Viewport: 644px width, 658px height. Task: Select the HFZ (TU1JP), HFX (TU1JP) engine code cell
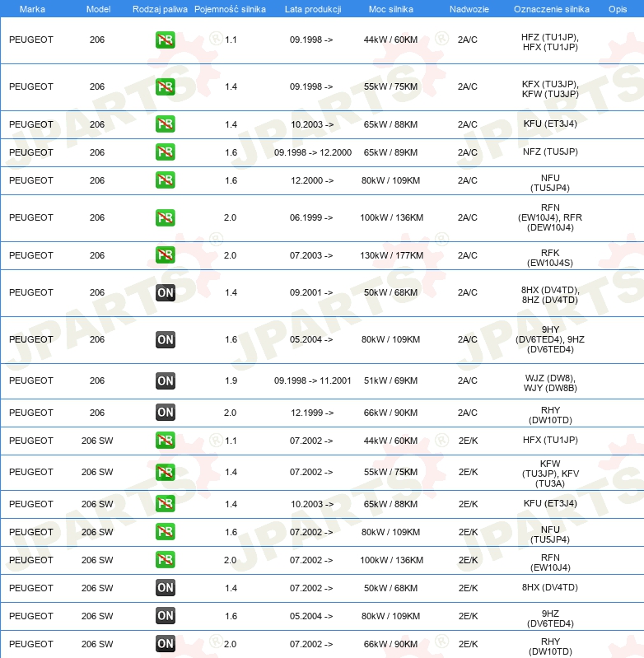click(x=550, y=42)
